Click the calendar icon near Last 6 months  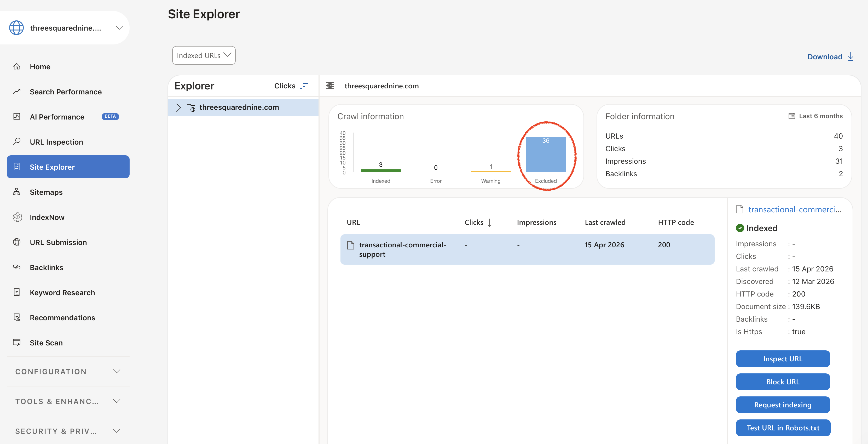tap(791, 116)
